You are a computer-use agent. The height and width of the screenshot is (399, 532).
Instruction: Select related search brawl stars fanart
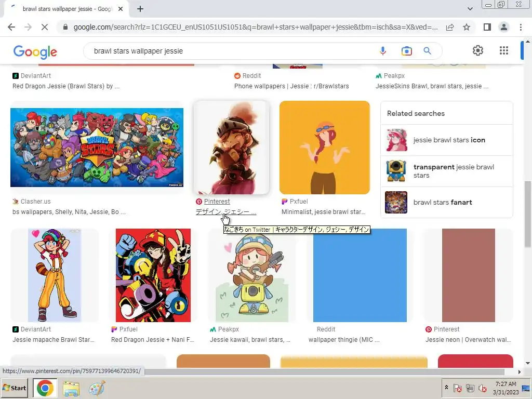446,202
